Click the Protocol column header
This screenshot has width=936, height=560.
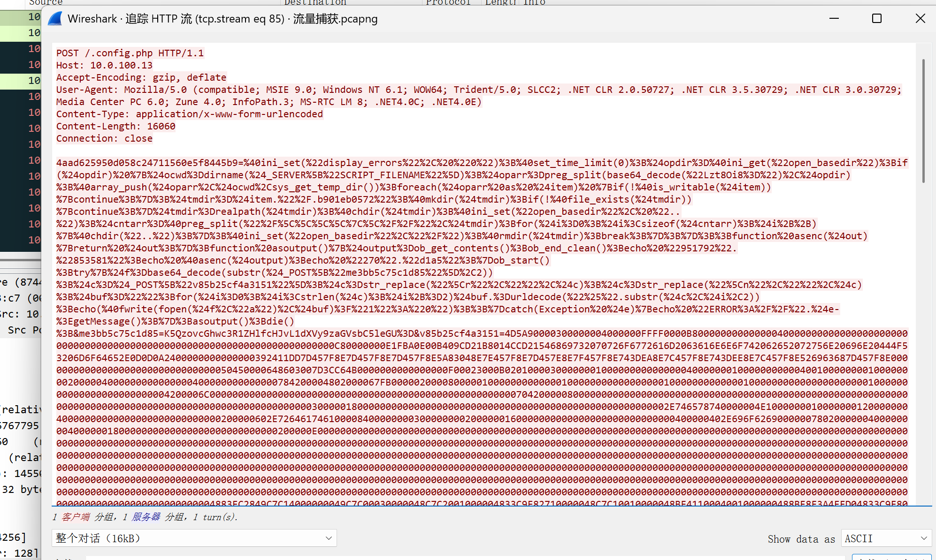click(x=448, y=2)
